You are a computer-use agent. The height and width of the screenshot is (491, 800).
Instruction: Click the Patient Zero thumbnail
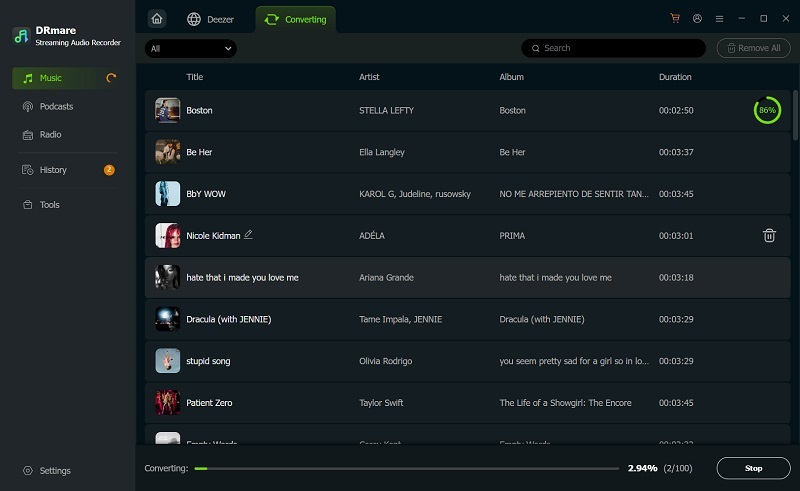tap(167, 403)
